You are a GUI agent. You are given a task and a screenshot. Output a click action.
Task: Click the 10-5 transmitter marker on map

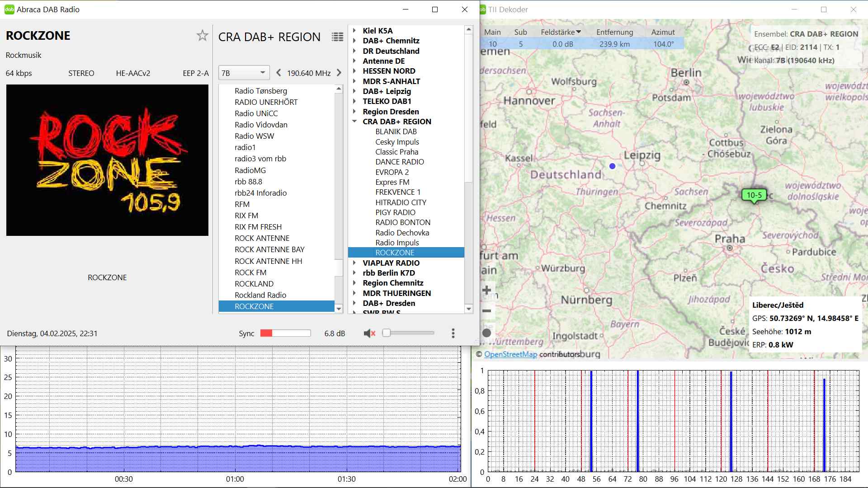754,195
